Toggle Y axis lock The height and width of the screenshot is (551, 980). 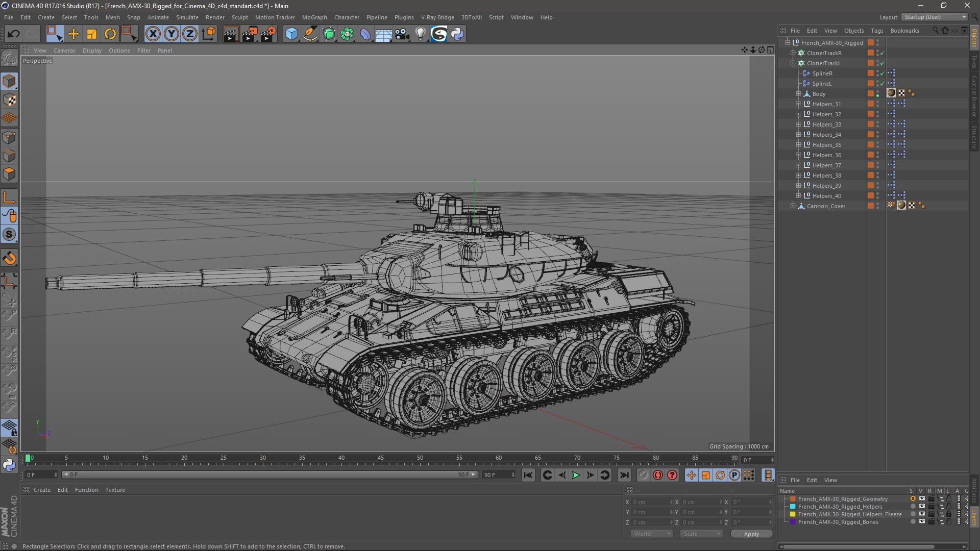(171, 34)
